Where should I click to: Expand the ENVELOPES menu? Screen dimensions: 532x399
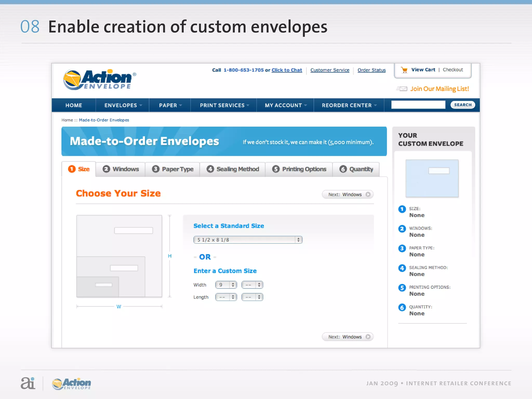pyautogui.click(x=123, y=105)
